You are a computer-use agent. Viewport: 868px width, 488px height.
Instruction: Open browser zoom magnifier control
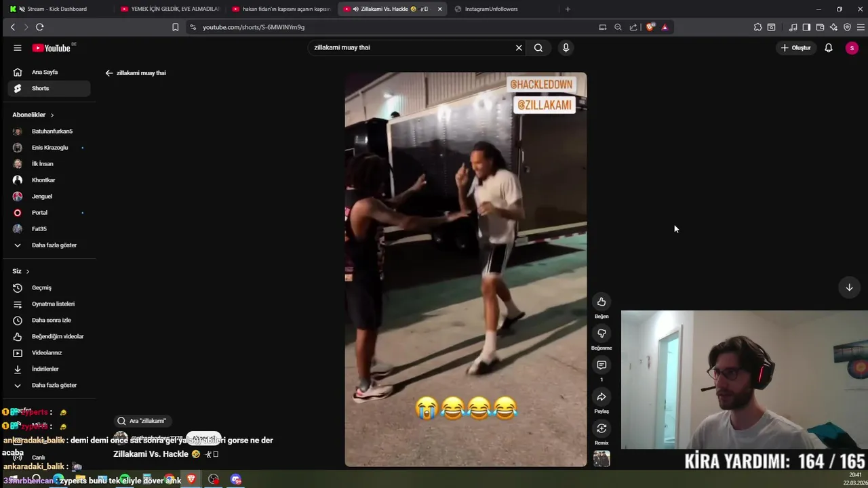coord(618,27)
